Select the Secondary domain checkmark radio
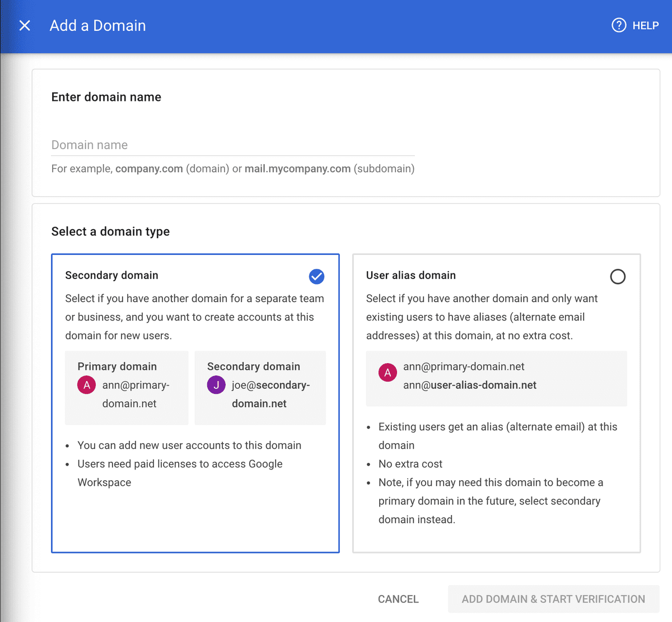672x622 pixels. pyautogui.click(x=316, y=276)
